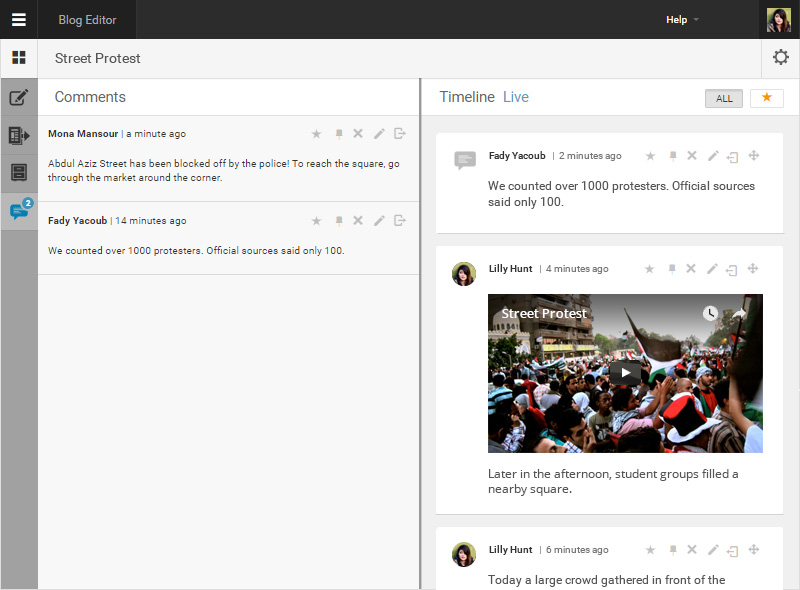
Task: Click the ALL filter button
Action: (x=723, y=98)
